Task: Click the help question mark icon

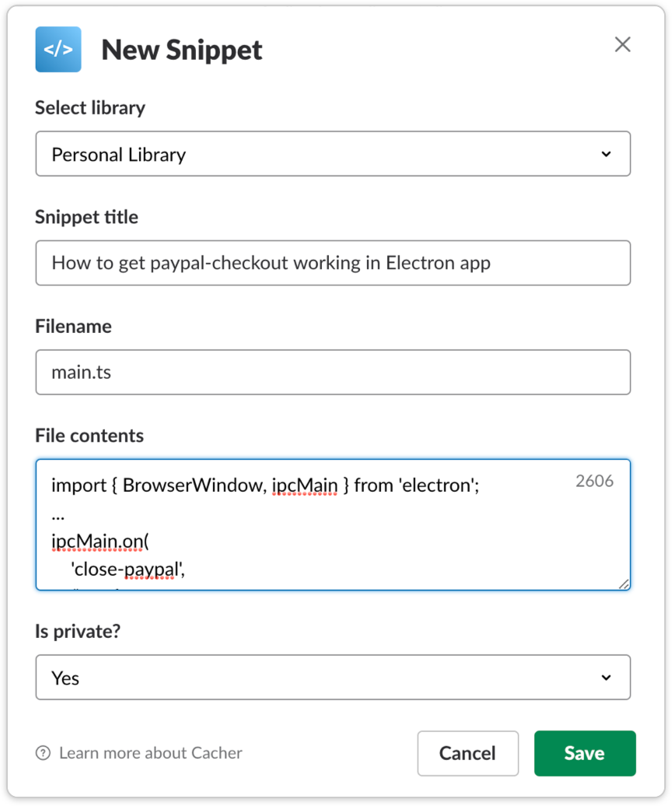Action: (43, 753)
